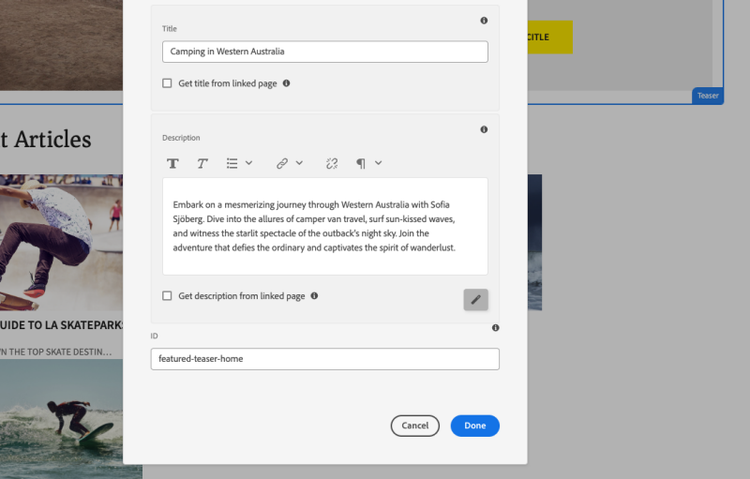Image resolution: width=750 pixels, height=479 pixels.
Task: Click info icon next to 'Get title from linked page'
Action: click(x=286, y=84)
